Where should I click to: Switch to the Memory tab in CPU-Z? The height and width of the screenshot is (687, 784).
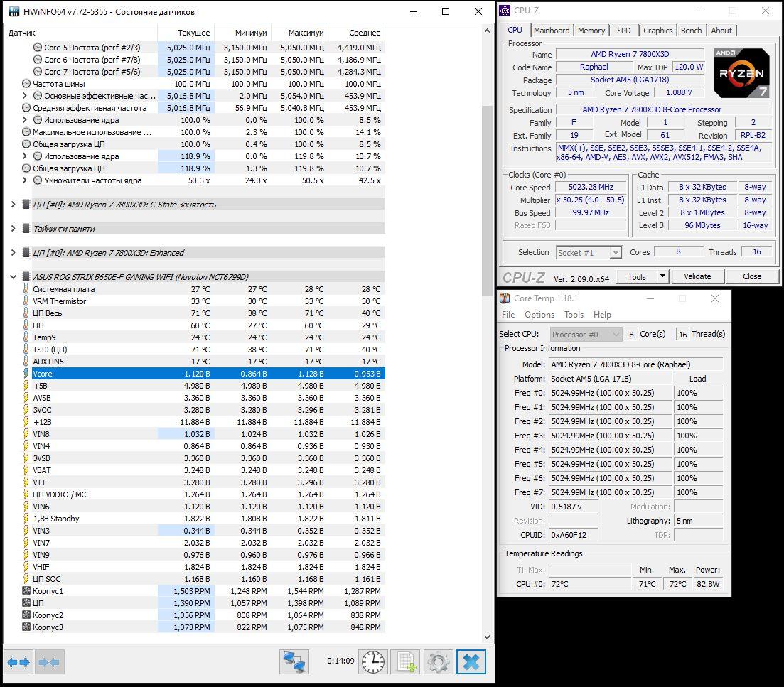(x=591, y=31)
